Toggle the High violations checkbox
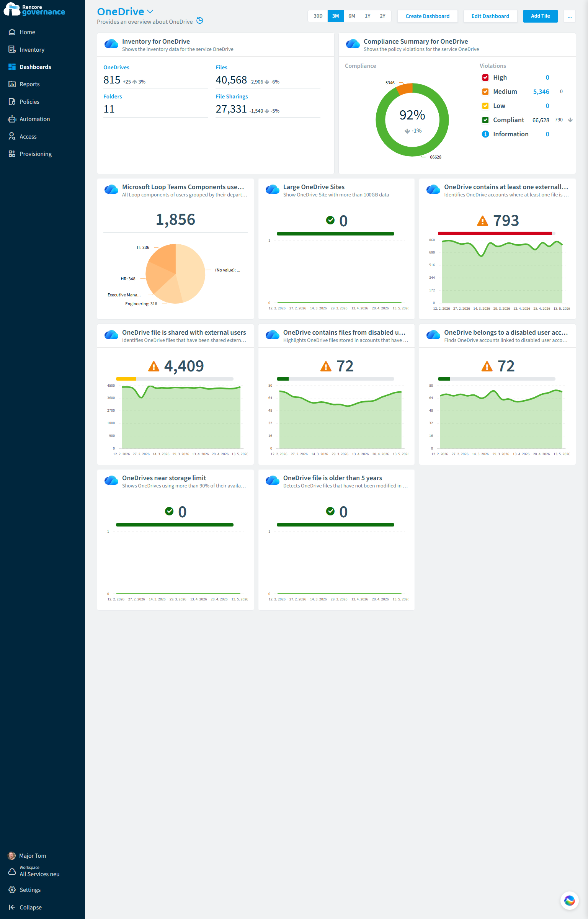 pyautogui.click(x=485, y=77)
